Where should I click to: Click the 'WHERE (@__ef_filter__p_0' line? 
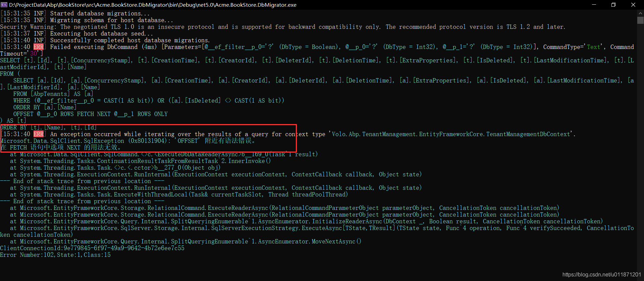tap(149, 101)
